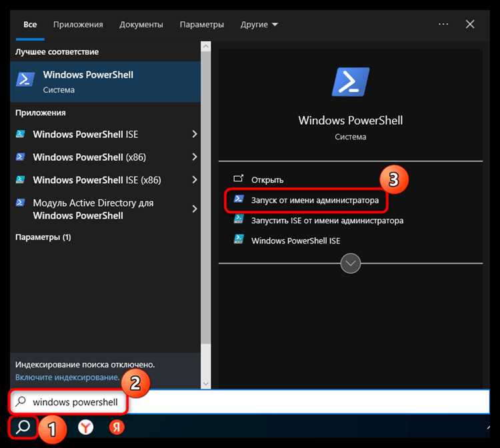Select Запустить ISE от имени администратора
Image resolution: width=500 pixels, height=448 pixels.
318,220
